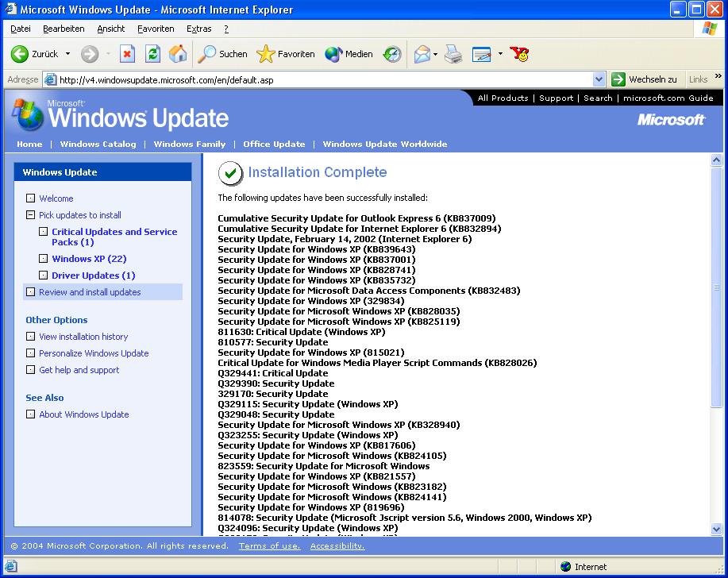This screenshot has height=578, width=728.
Task: Stop loading the page
Action: [128, 54]
